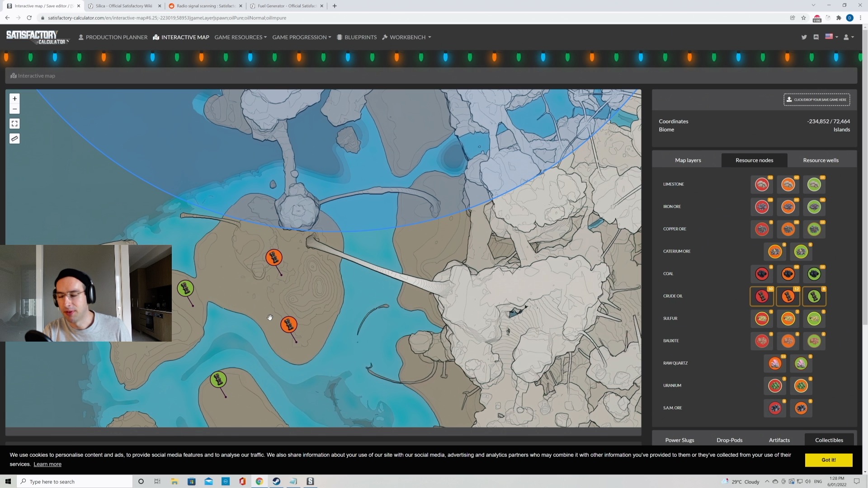Select the map ruler measuring tool
Screen dimensions: 868x488
(14, 139)
